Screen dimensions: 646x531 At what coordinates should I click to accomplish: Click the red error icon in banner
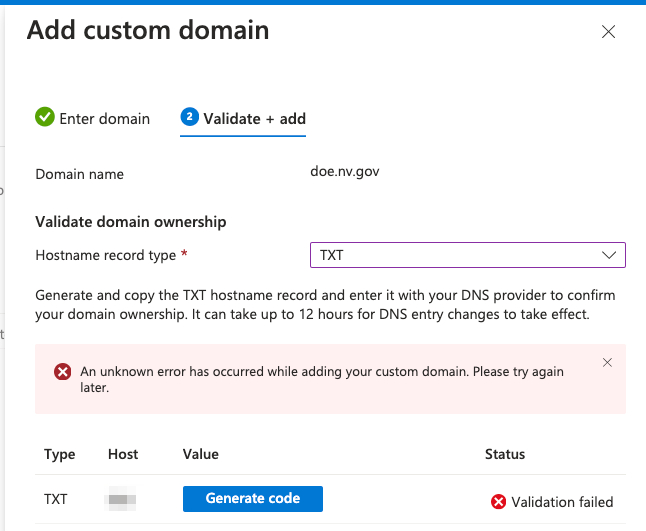tap(62, 372)
